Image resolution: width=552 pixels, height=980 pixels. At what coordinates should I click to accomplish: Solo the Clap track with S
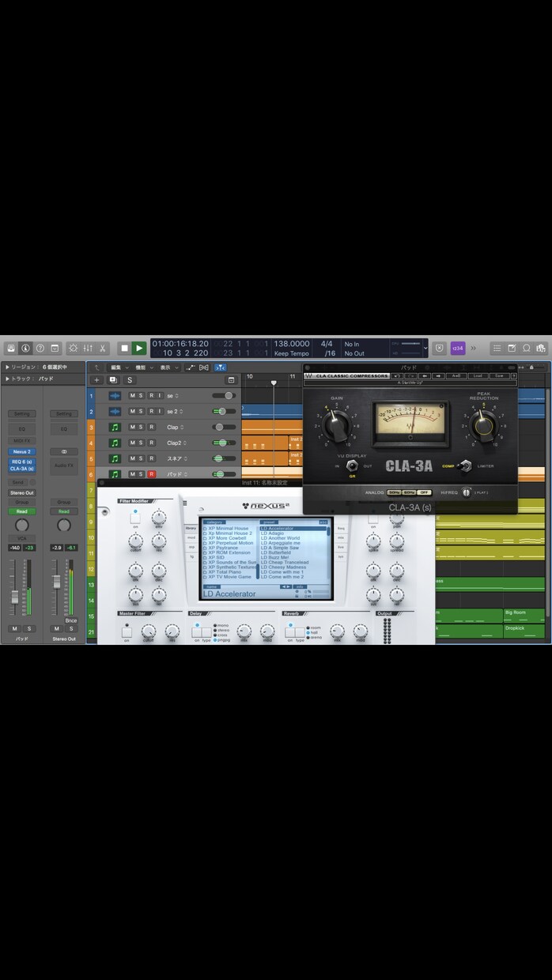142,428
